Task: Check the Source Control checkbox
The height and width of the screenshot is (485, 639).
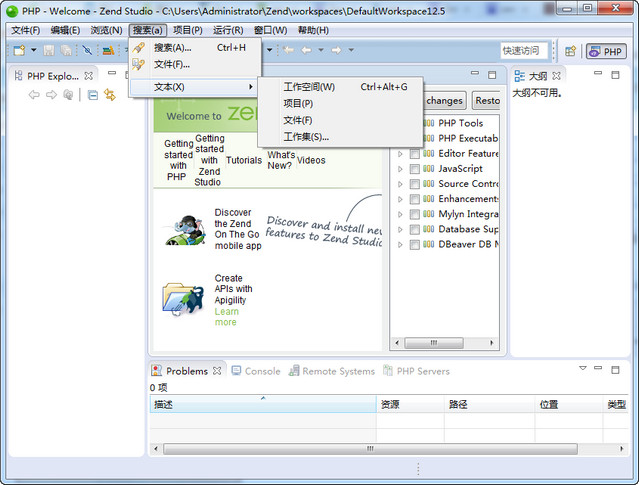Action: tap(414, 184)
